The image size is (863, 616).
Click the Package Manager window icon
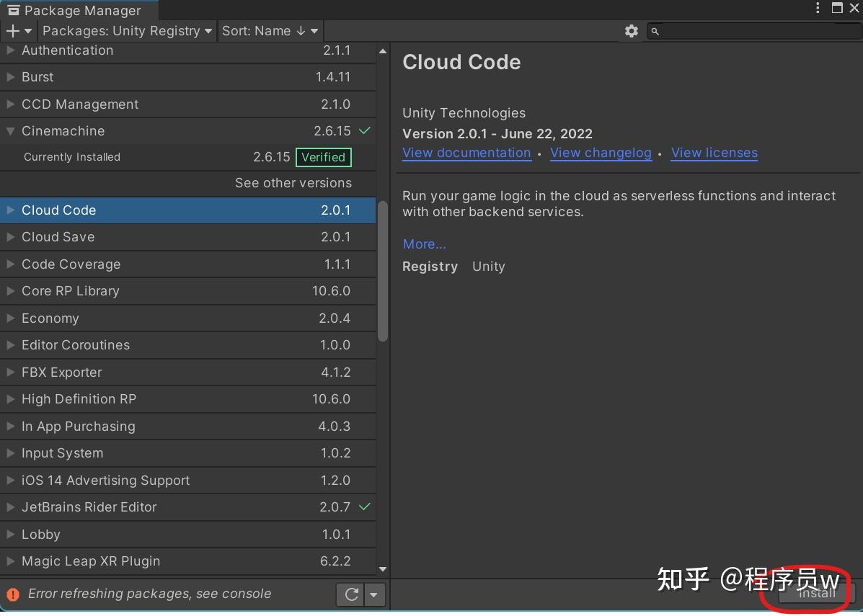pyautogui.click(x=13, y=10)
